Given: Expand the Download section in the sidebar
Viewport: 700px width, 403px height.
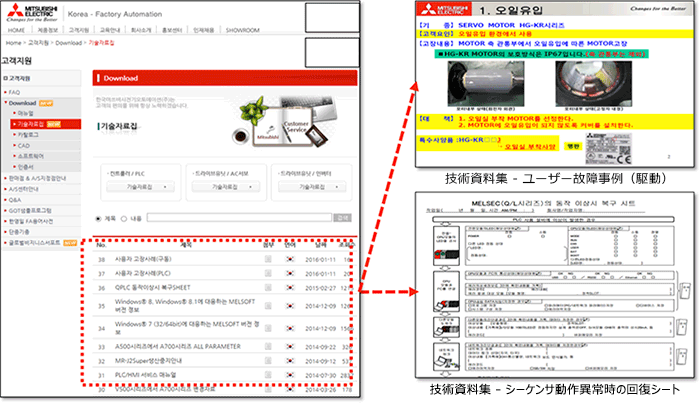Looking at the screenshot, I should [x=22, y=102].
